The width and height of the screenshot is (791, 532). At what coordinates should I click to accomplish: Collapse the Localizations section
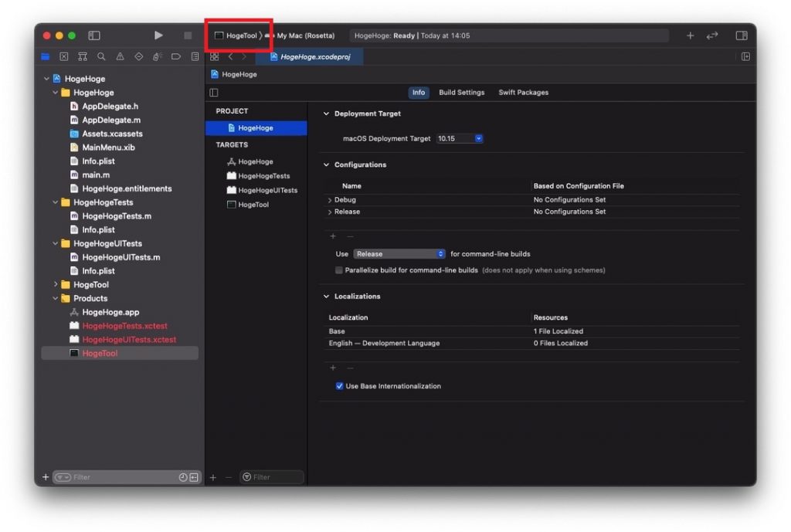pyautogui.click(x=327, y=296)
